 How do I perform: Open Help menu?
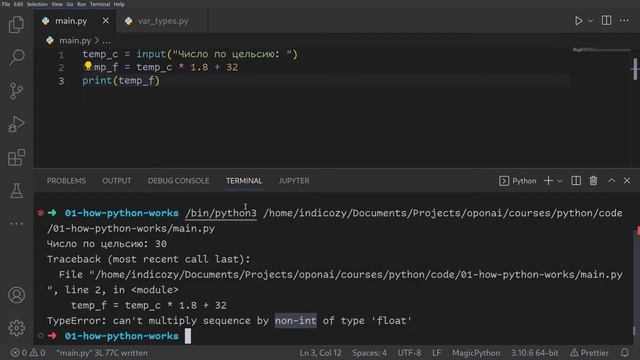pos(119,4)
